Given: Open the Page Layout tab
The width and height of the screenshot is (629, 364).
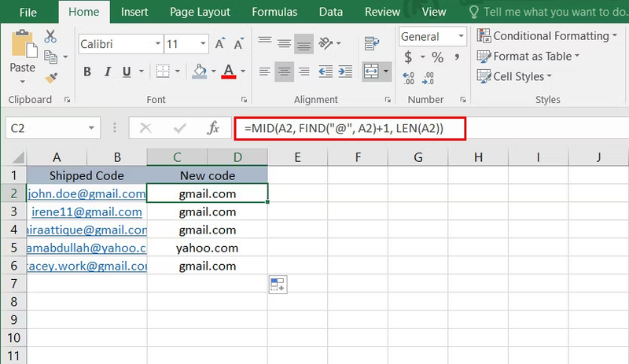Looking at the screenshot, I should [200, 12].
